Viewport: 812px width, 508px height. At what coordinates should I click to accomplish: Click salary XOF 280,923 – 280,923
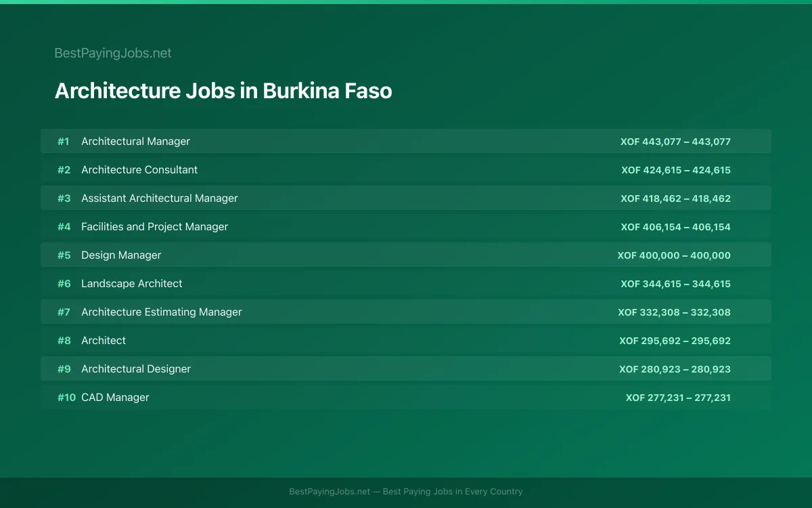675,369
